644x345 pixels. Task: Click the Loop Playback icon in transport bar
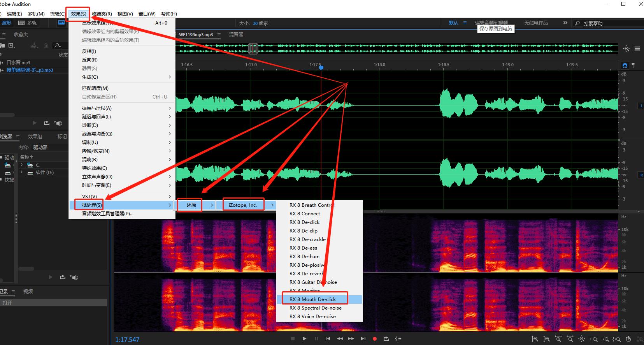click(386, 339)
